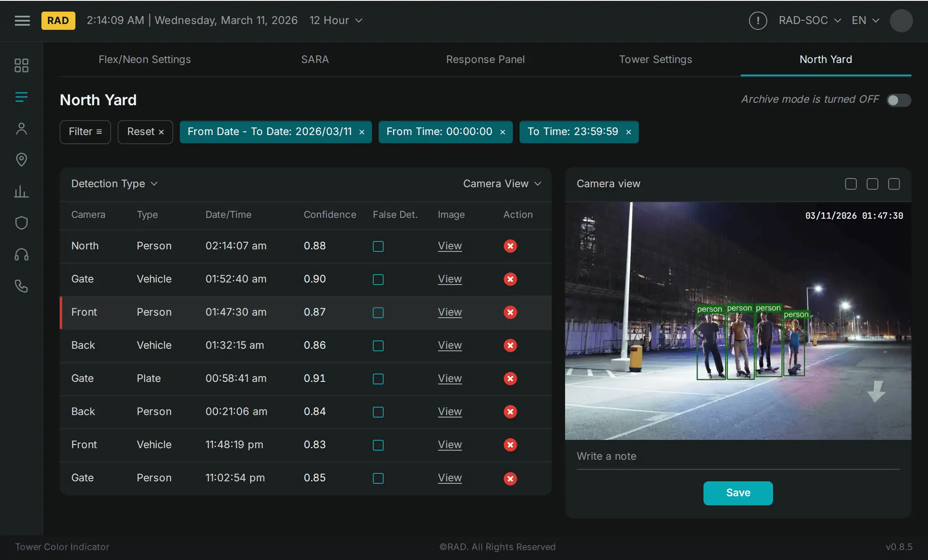Delete the Gate Person 11:02:54 pm detection
Screen dimensions: 928x560
[x=510, y=479]
